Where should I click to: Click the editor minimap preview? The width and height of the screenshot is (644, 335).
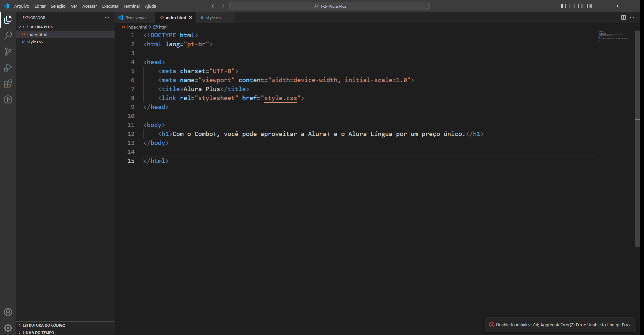click(613, 36)
